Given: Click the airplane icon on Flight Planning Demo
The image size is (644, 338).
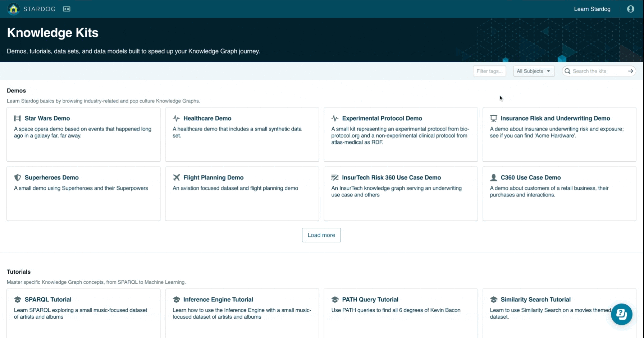Looking at the screenshot, I should [x=176, y=177].
